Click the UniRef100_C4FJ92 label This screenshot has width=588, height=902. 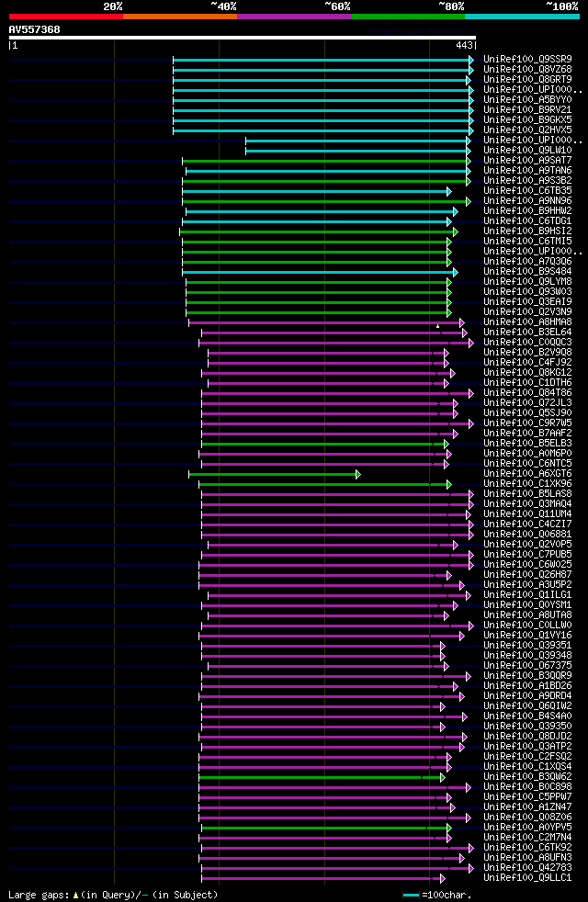click(527, 363)
